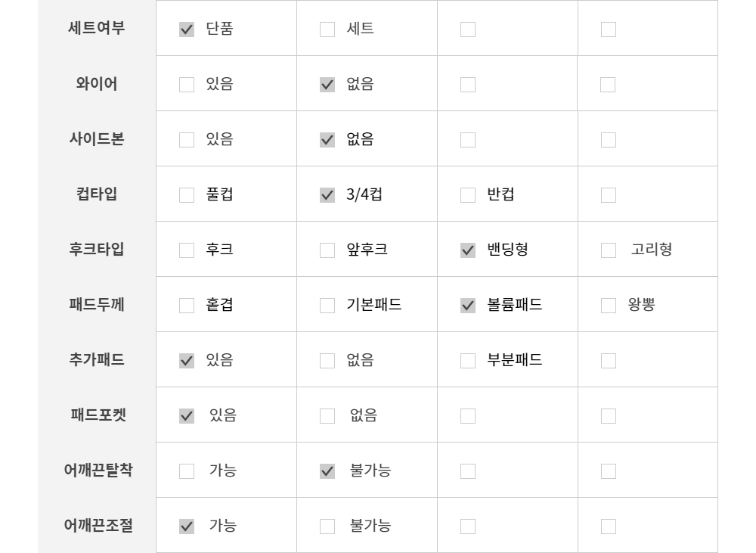The image size is (756, 553).
Task: Select the 앞후크 checkbox
Action: coord(327,250)
